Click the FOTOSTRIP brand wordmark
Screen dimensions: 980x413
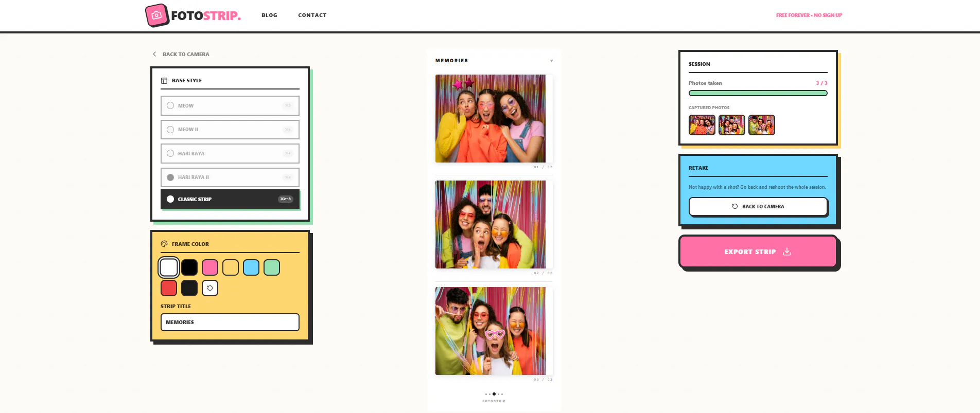click(x=206, y=15)
